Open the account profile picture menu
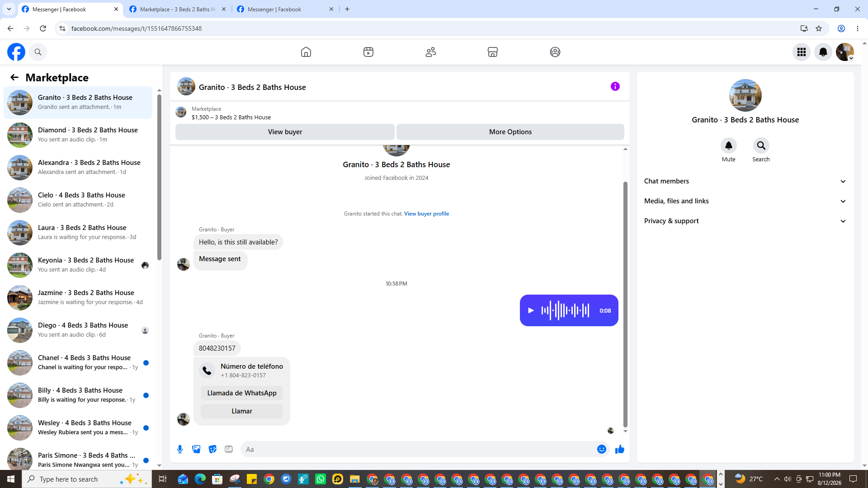 (845, 52)
